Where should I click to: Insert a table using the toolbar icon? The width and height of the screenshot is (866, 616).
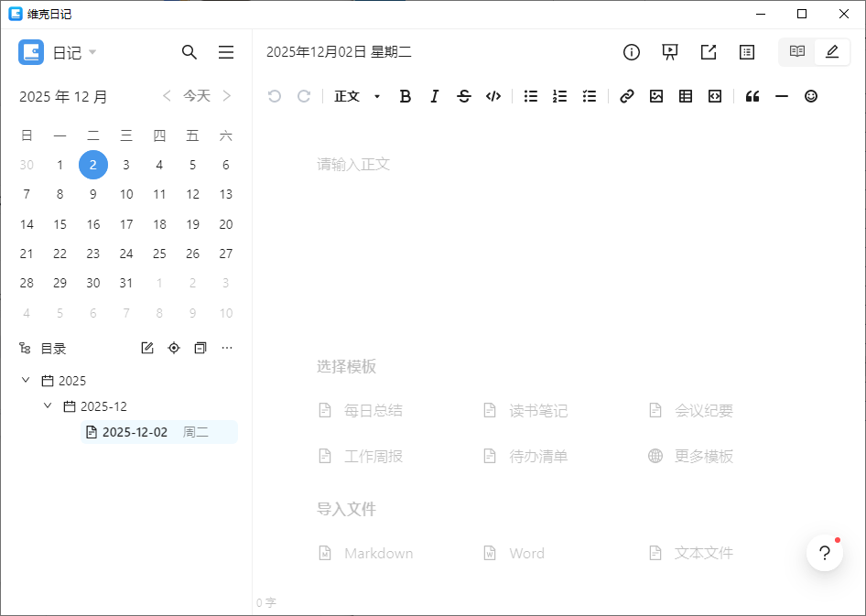pyautogui.click(x=686, y=96)
